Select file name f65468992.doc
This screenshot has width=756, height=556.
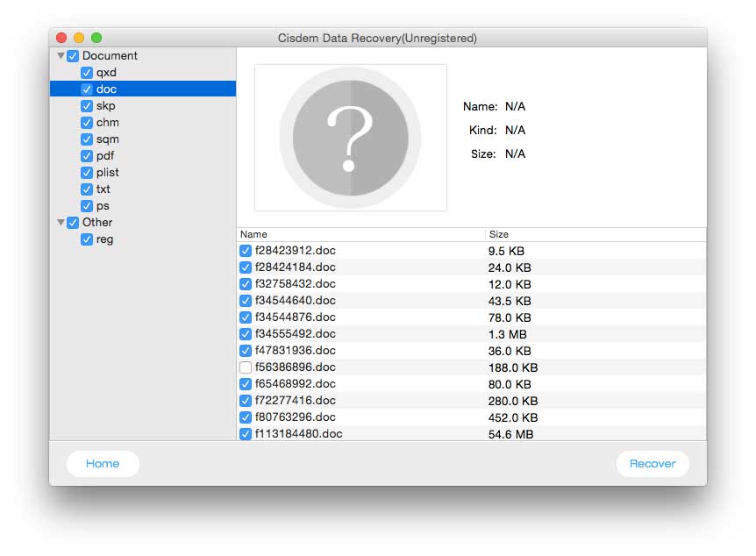point(295,384)
